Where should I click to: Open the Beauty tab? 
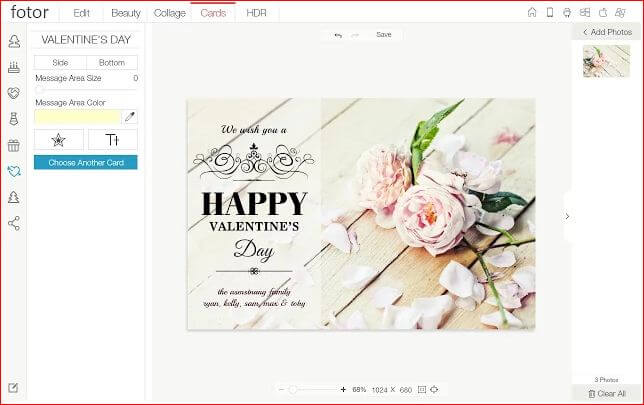point(126,13)
